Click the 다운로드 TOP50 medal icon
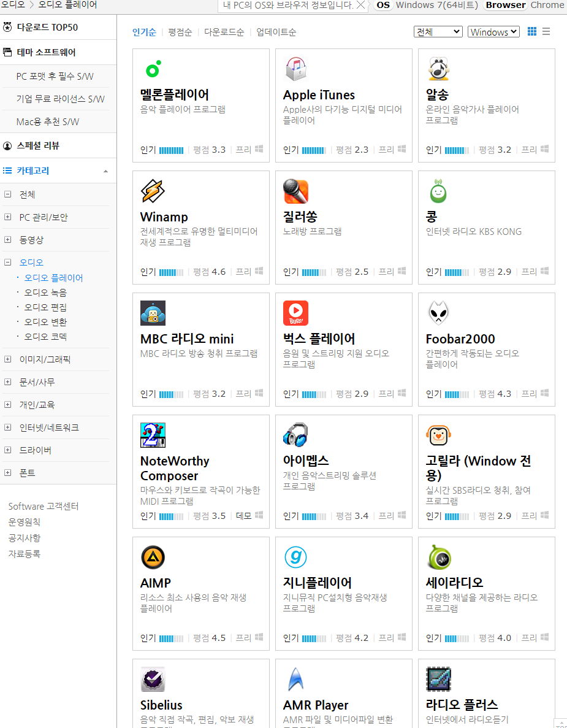This screenshot has height=728, width=567. [x=7, y=27]
